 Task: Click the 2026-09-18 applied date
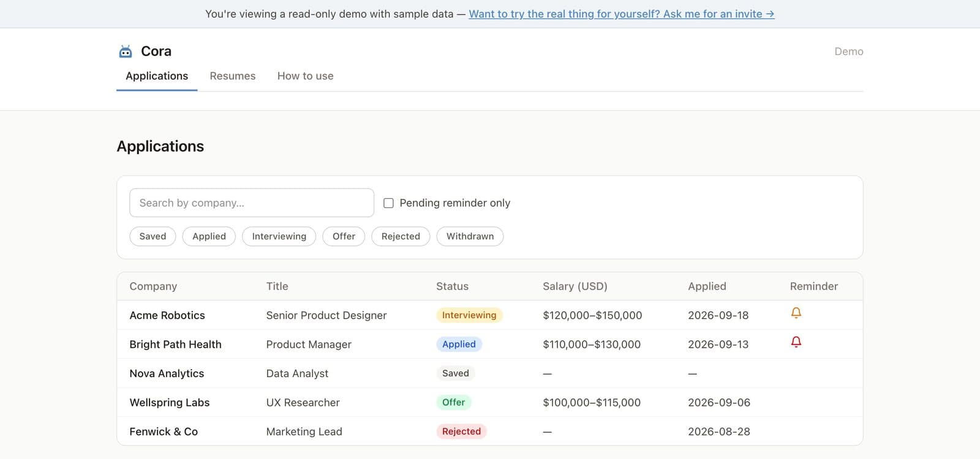pos(718,315)
